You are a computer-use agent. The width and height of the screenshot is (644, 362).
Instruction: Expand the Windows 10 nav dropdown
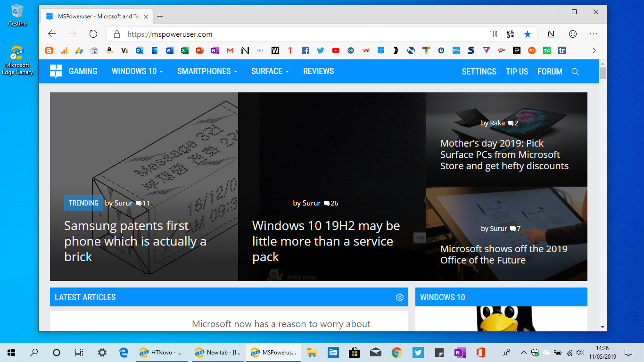coord(137,71)
